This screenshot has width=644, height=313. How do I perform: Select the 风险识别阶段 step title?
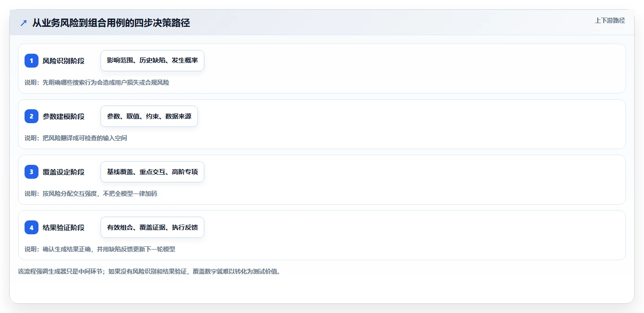pyautogui.click(x=63, y=61)
